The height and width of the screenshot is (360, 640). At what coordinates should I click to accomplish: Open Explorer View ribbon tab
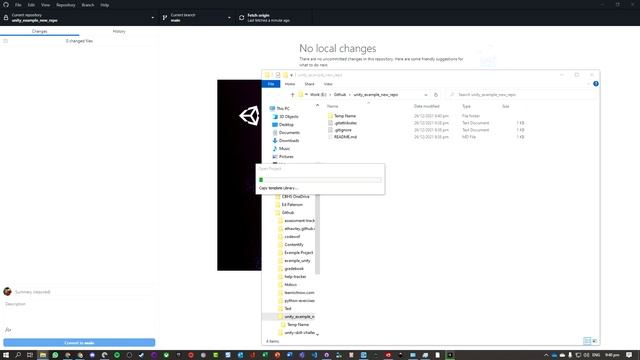click(328, 84)
